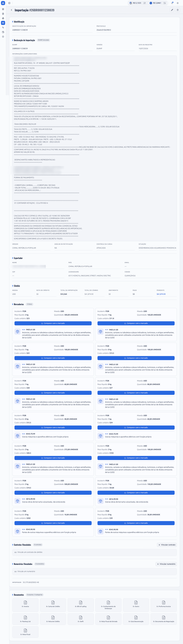Compare with market for the $24 unit cost item

pyautogui.click(x=136, y=428)
